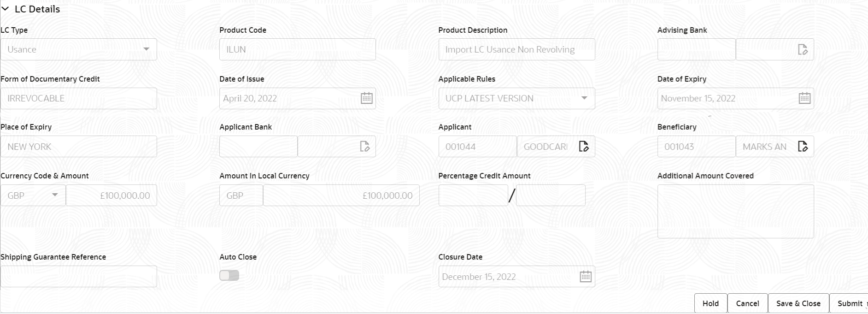Open the LC Type Usance dropdown
Image resolution: width=868 pixels, height=314 pixels.
click(x=147, y=49)
